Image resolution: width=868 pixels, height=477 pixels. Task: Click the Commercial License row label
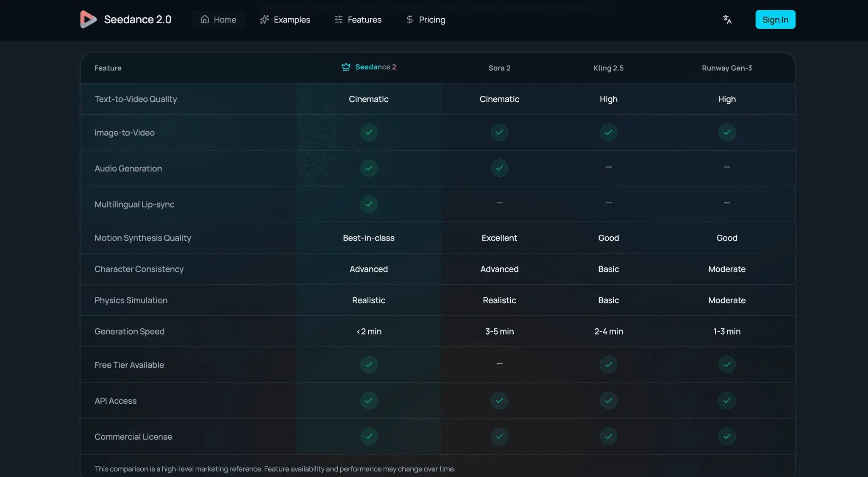click(133, 437)
